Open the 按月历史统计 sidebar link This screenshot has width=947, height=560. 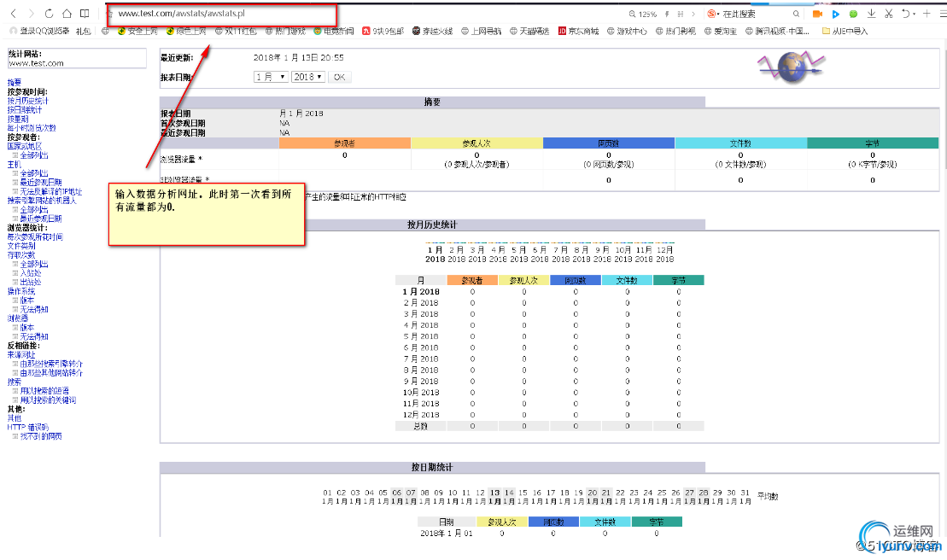(x=28, y=101)
